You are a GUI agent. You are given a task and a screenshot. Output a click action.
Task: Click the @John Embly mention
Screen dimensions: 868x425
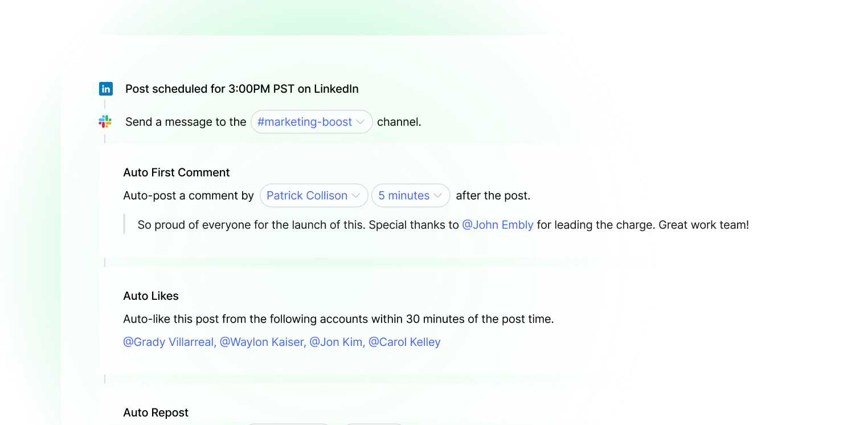pyautogui.click(x=498, y=225)
